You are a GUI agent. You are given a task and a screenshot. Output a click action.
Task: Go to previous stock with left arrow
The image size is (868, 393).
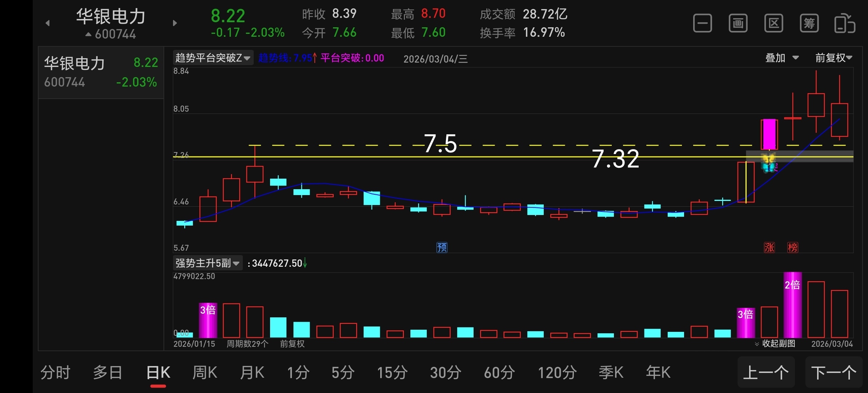[48, 23]
